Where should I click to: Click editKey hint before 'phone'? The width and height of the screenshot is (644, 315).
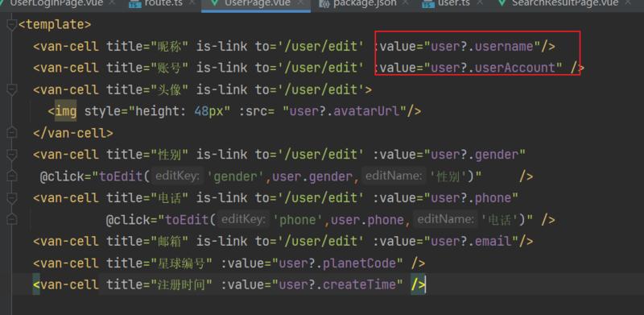coord(243,219)
